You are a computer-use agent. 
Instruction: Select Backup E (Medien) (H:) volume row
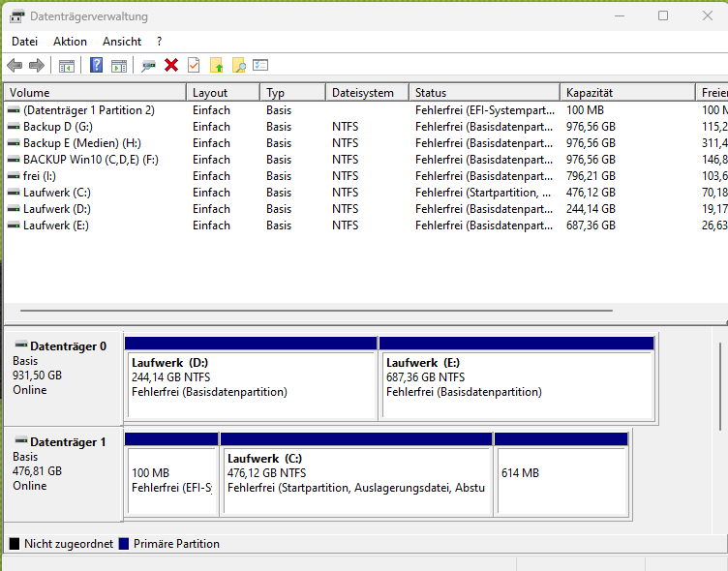point(82,143)
